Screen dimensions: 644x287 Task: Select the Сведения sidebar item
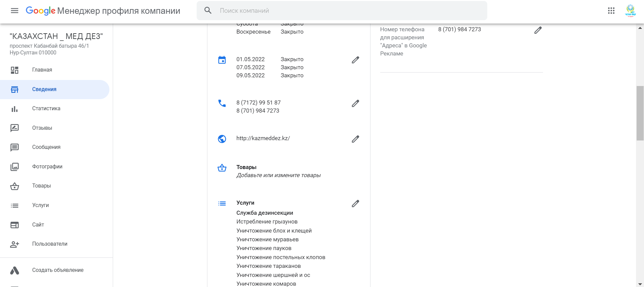[x=54, y=89]
